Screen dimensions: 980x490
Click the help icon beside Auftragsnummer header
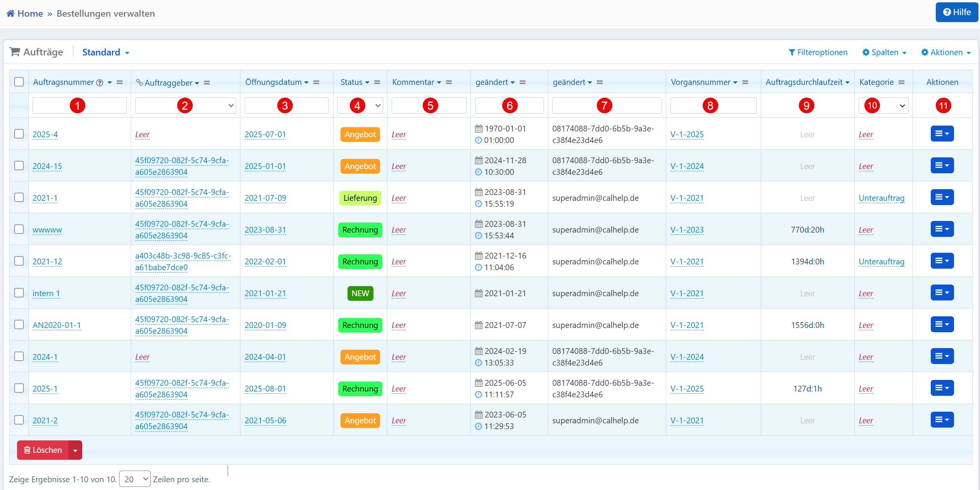(x=100, y=83)
